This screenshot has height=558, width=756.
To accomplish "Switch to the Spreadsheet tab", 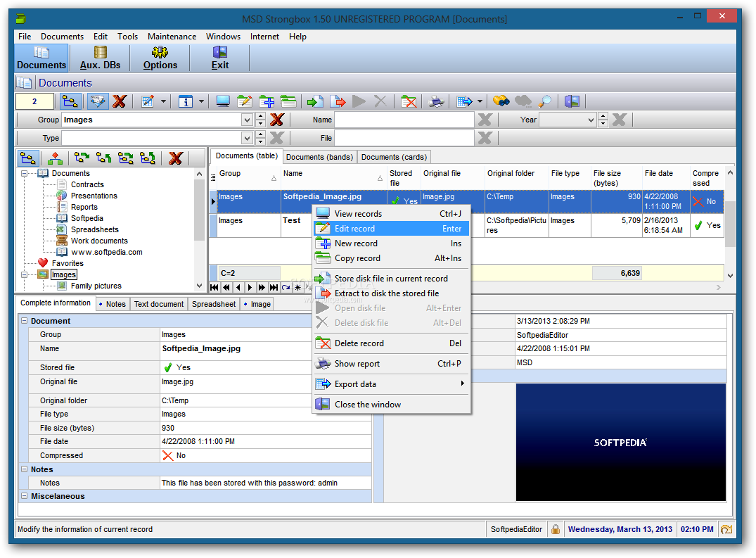I will coord(214,304).
